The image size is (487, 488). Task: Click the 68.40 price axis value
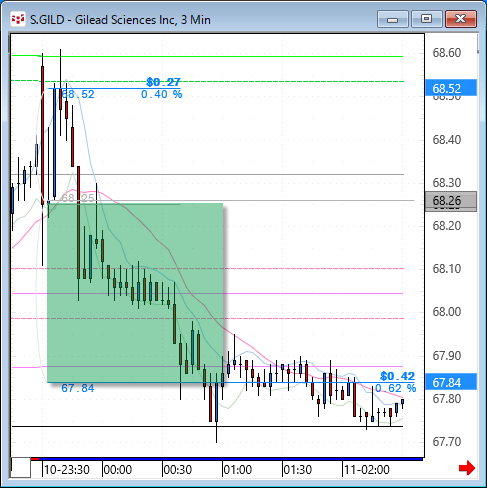pyautogui.click(x=447, y=139)
